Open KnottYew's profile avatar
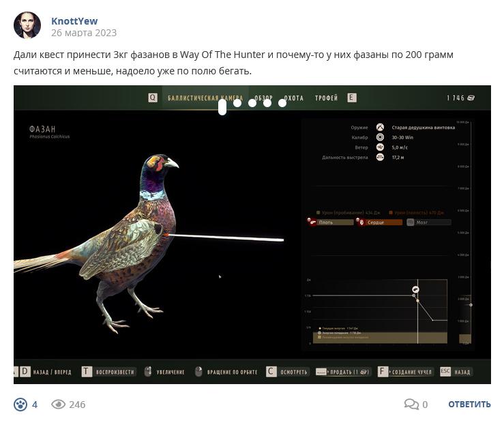 [x=27, y=25]
